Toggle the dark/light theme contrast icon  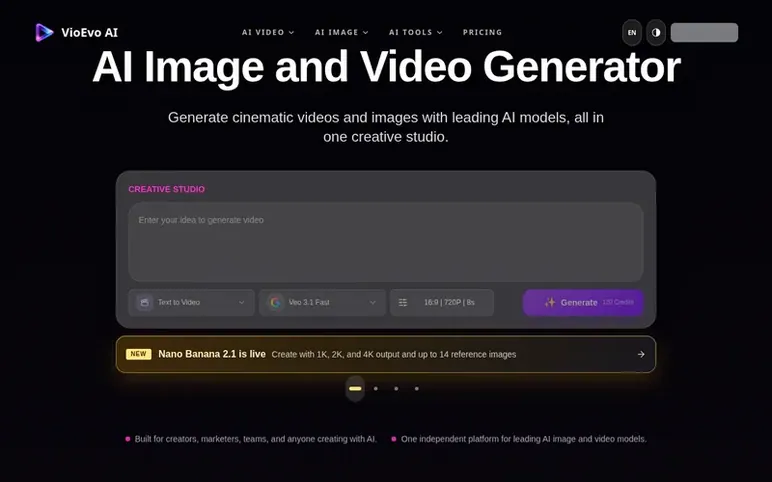tap(656, 32)
